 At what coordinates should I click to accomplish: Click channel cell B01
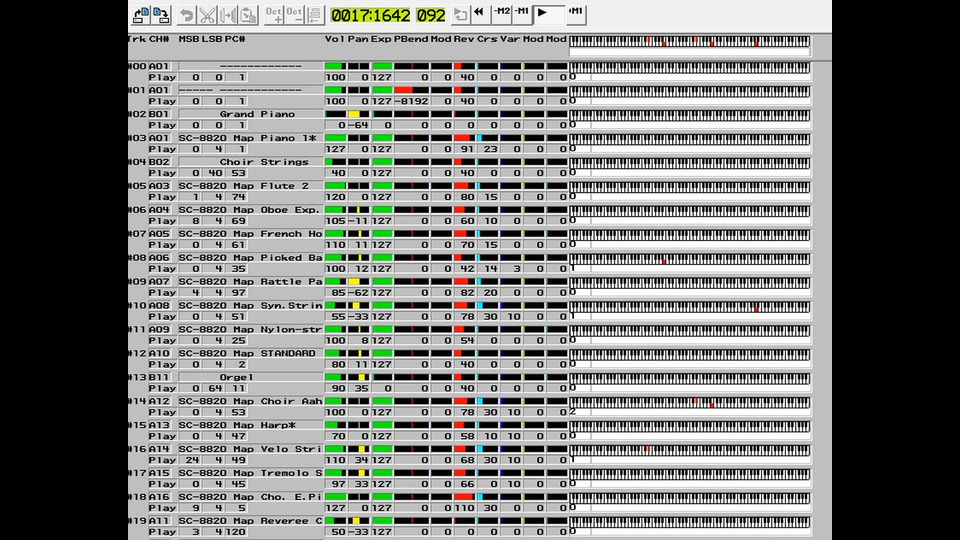click(x=162, y=114)
